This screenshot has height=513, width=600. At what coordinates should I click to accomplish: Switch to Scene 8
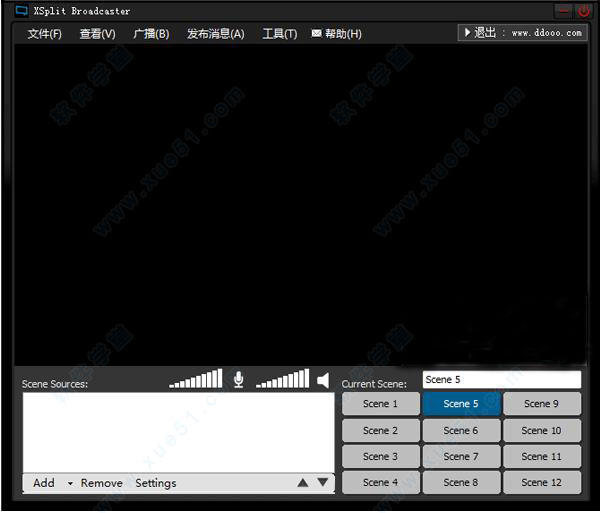click(x=461, y=483)
